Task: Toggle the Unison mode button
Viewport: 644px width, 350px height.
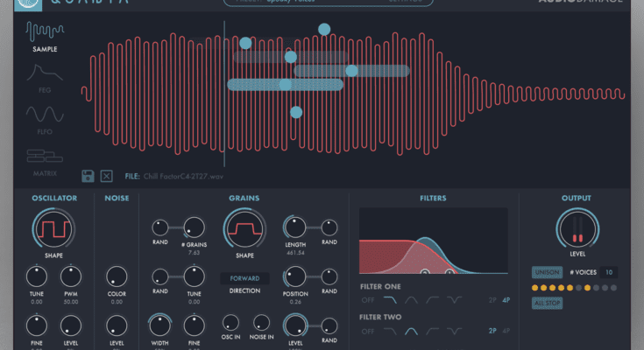Action: (x=547, y=272)
